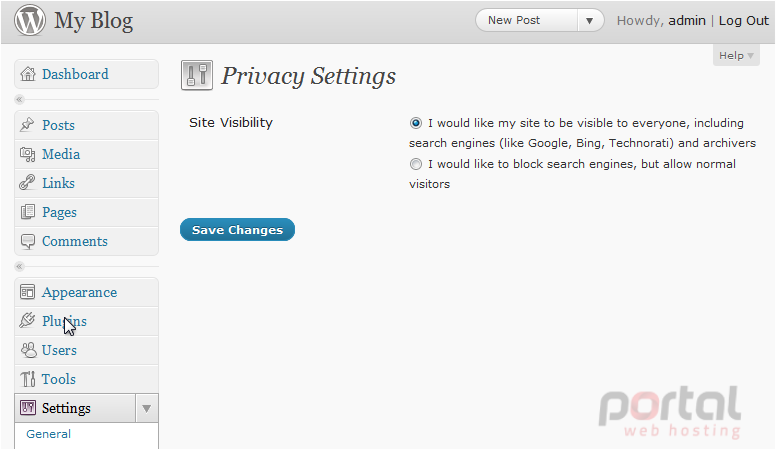Click the Links chain icon
776x450 pixels.
(x=27, y=183)
